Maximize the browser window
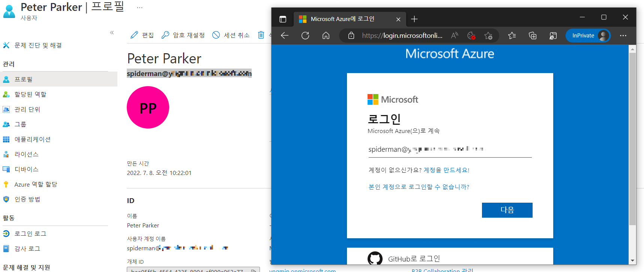 tap(604, 17)
